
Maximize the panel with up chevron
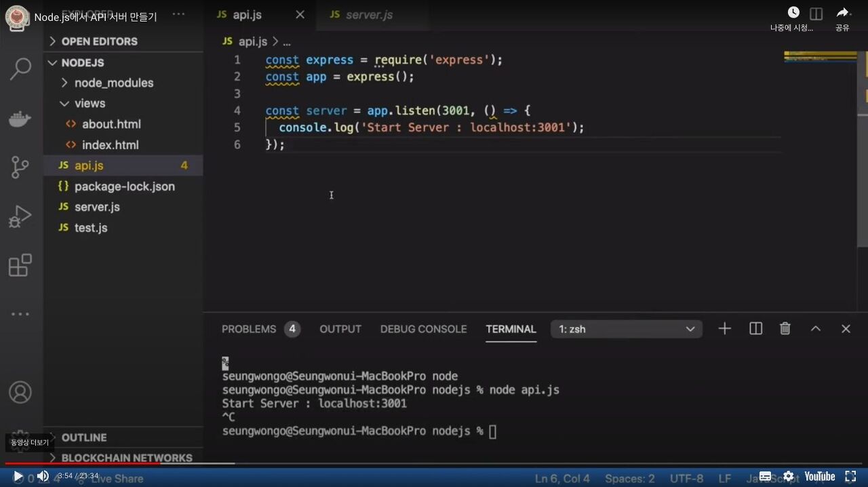(816, 329)
